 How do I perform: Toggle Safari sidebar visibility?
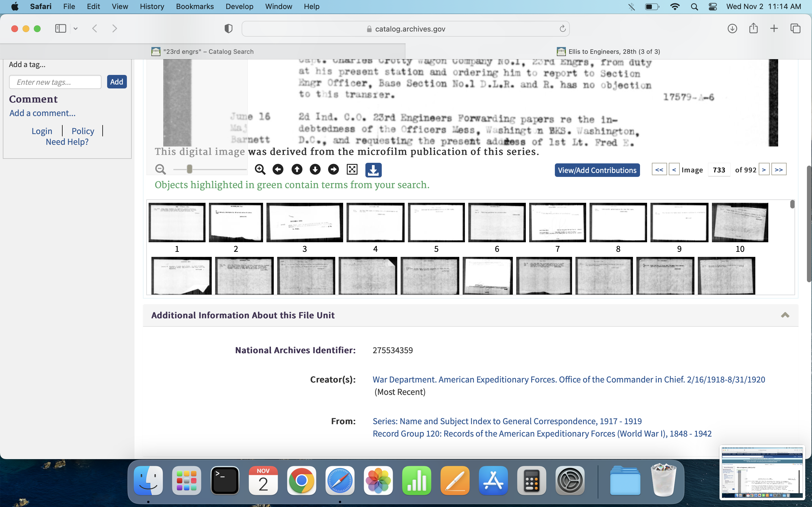pyautogui.click(x=61, y=28)
